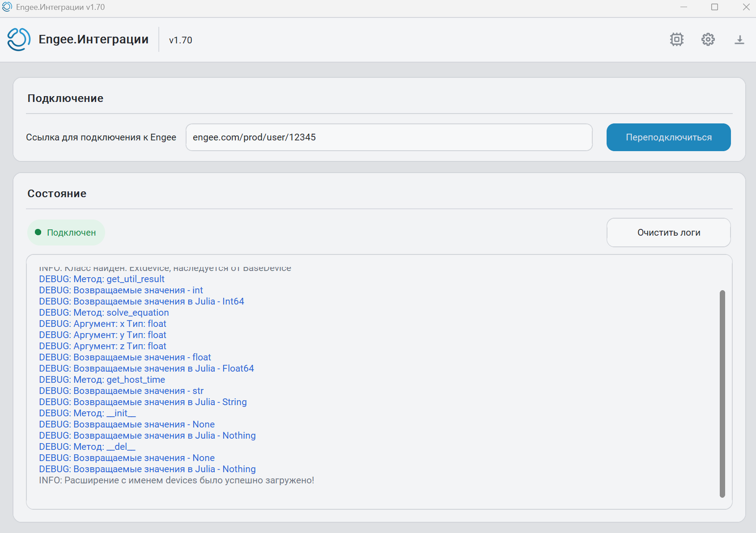Select log line Julia - Int64
The image size is (756, 533).
pos(141,301)
